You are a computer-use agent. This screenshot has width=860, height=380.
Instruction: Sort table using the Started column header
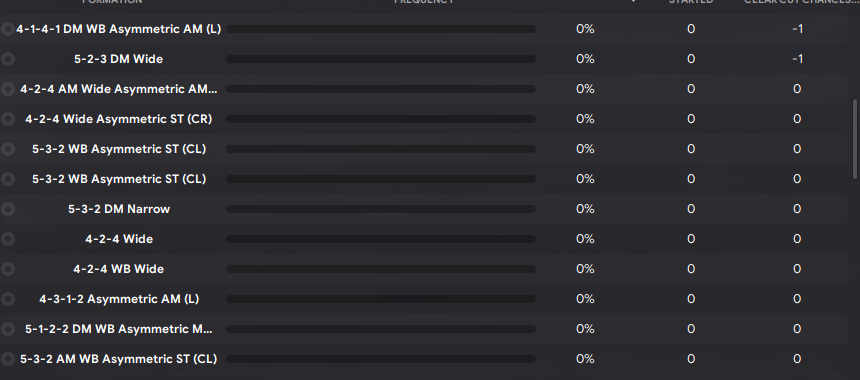[691, 2]
